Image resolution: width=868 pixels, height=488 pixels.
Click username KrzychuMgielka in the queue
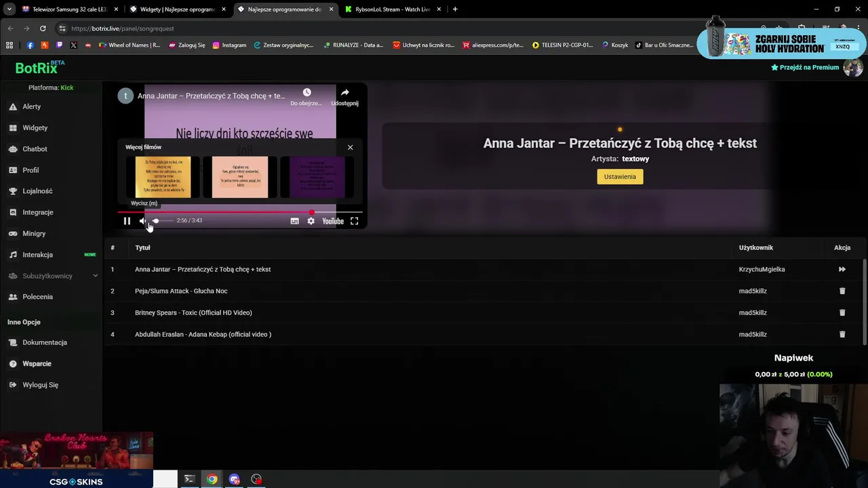point(762,269)
